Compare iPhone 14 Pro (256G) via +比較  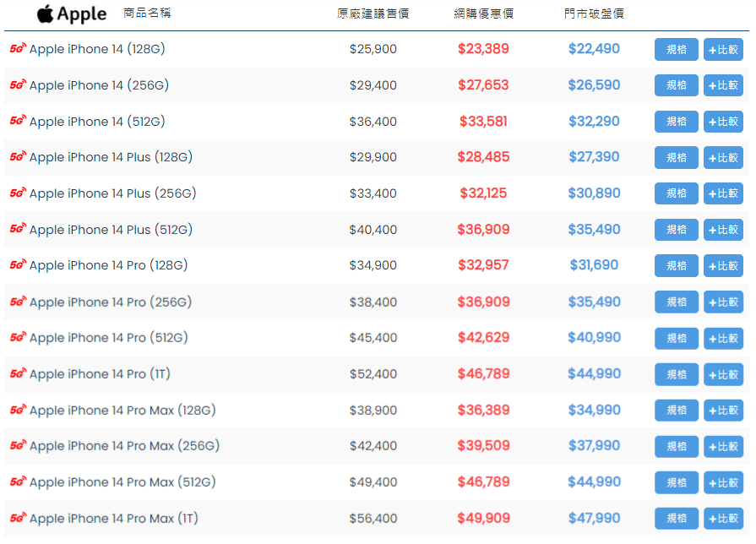pyautogui.click(x=723, y=302)
